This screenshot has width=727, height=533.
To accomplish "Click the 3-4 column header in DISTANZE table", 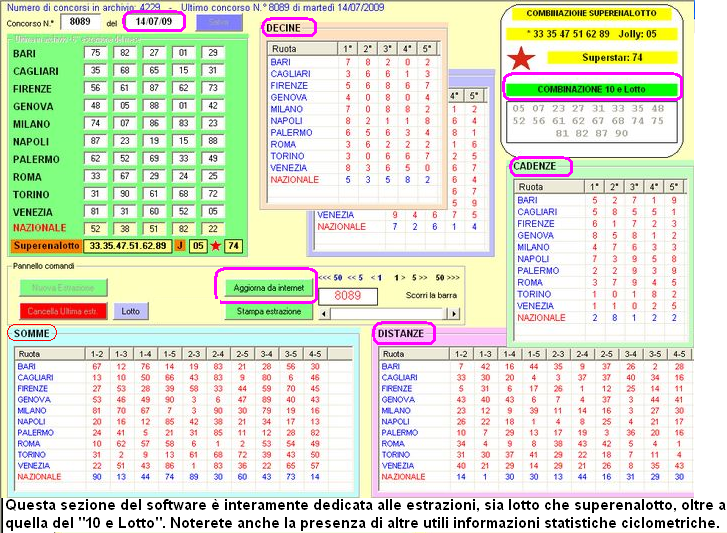I will pyautogui.click(x=631, y=354).
